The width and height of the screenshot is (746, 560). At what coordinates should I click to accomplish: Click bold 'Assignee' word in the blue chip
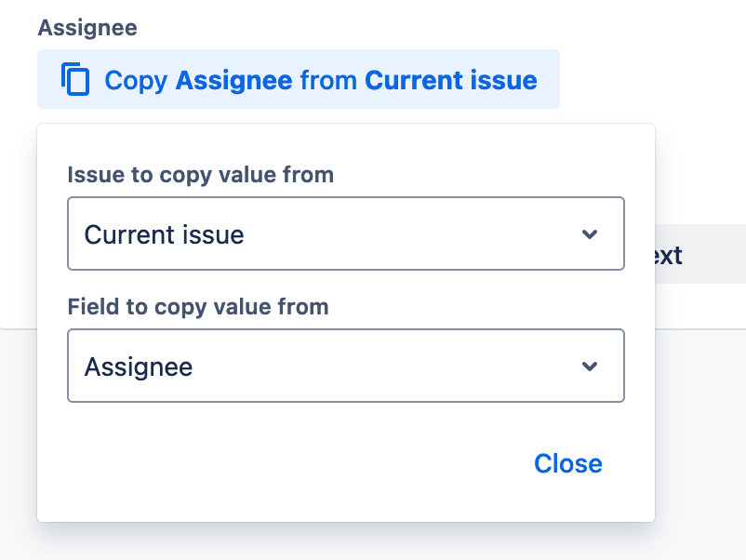pyautogui.click(x=234, y=80)
